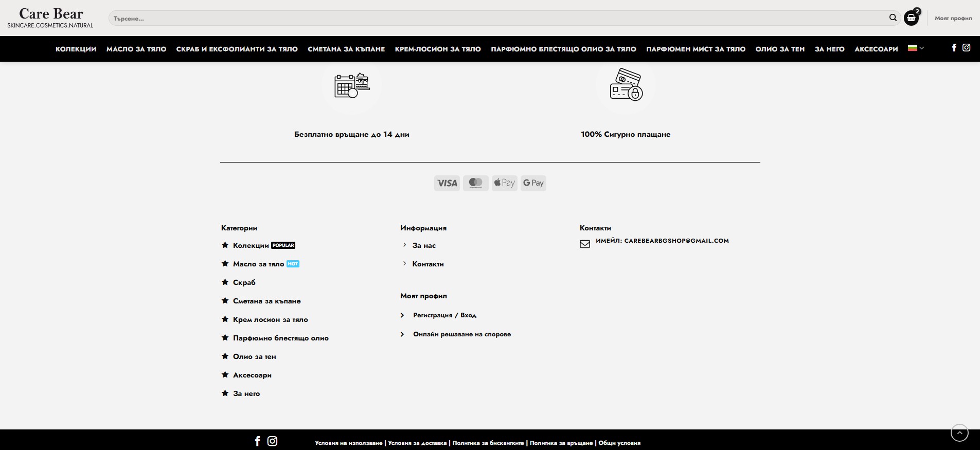Click Моят профил link in header

953,19
